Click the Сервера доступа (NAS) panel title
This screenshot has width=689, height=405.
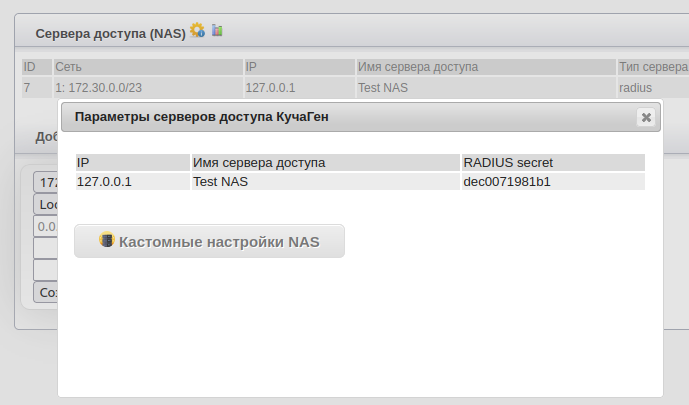110,33
